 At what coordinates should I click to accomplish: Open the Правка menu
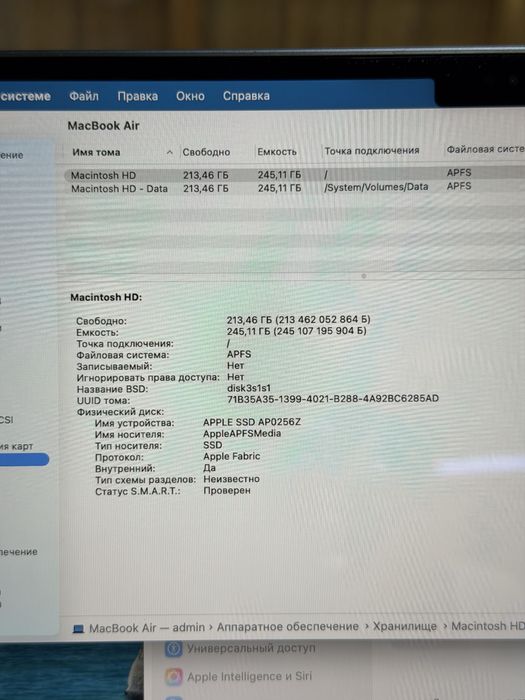pos(138,96)
